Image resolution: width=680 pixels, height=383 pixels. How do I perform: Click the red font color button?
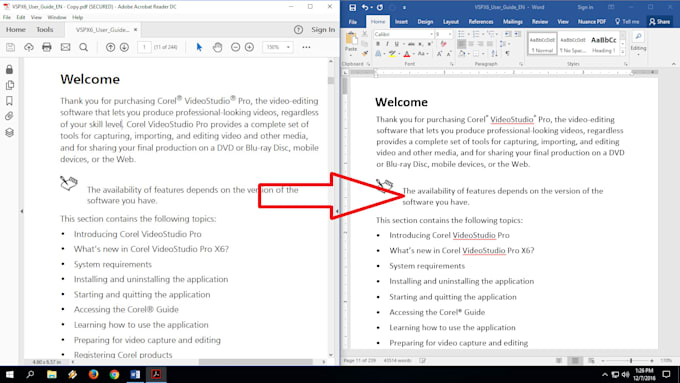407,54
